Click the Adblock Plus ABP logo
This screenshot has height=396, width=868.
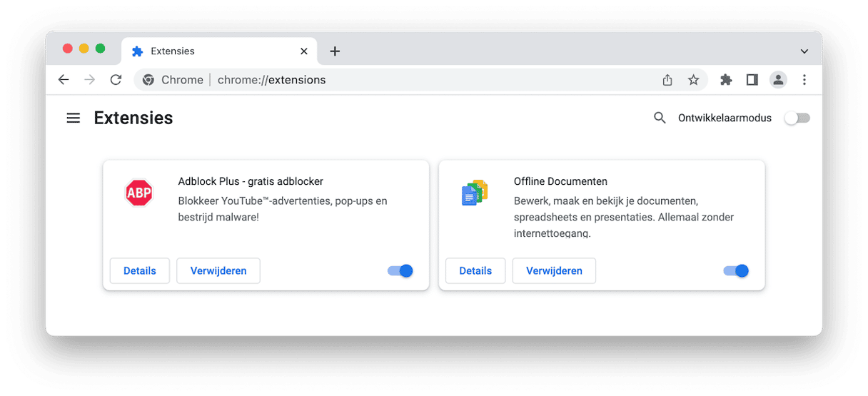[x=138, y=193]
